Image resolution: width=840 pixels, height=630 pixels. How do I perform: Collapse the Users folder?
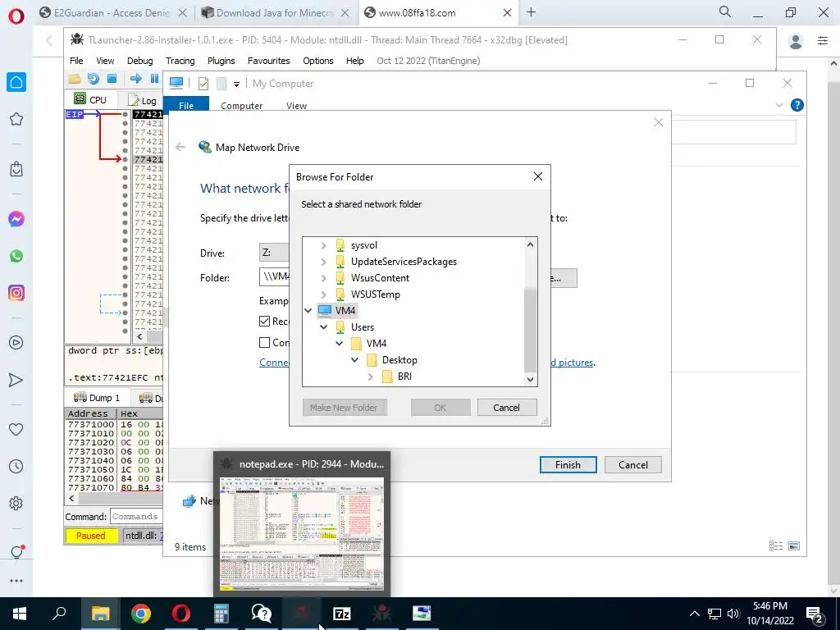323,326
